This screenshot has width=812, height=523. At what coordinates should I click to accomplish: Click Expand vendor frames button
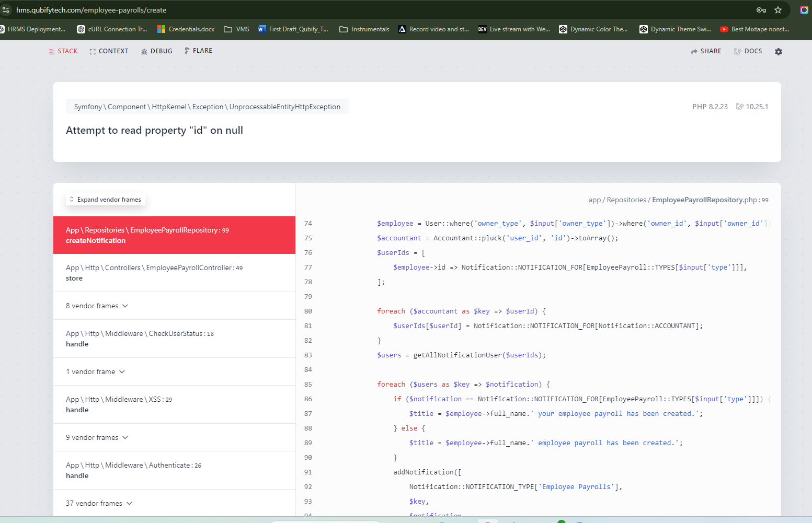105,200
